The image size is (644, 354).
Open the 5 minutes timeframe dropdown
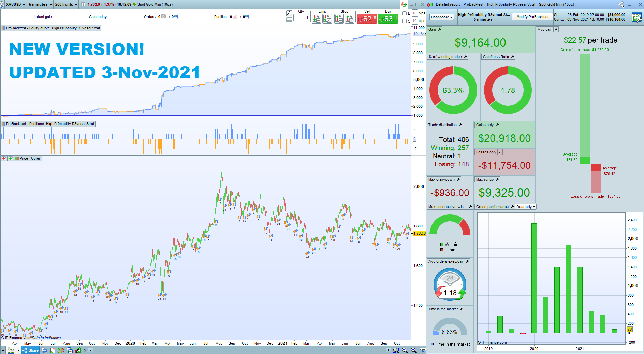(40, 4)
